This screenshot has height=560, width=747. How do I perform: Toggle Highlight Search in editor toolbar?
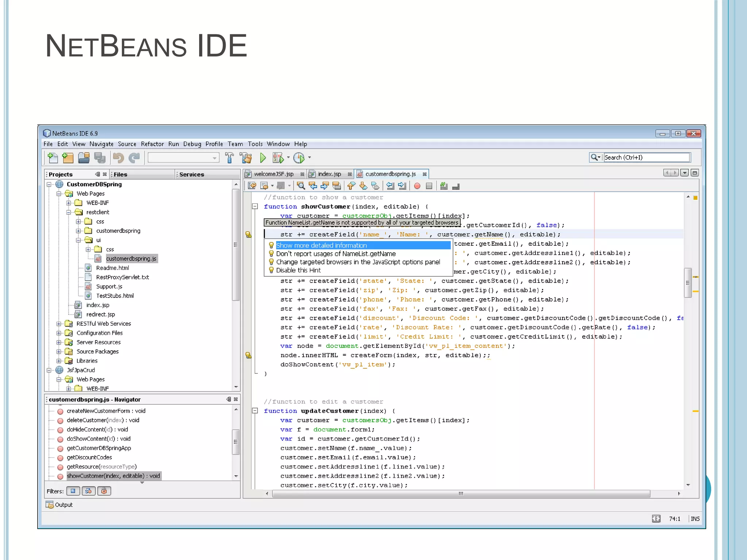(x=337, y=186)
